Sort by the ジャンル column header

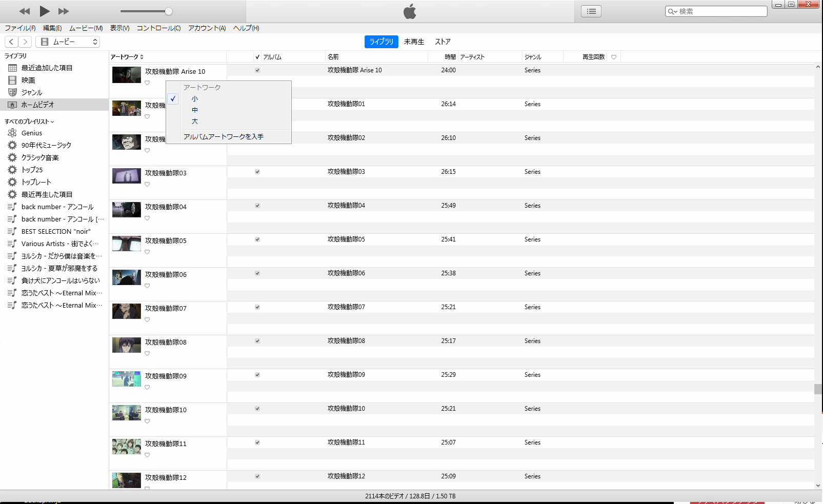(533, 57)
